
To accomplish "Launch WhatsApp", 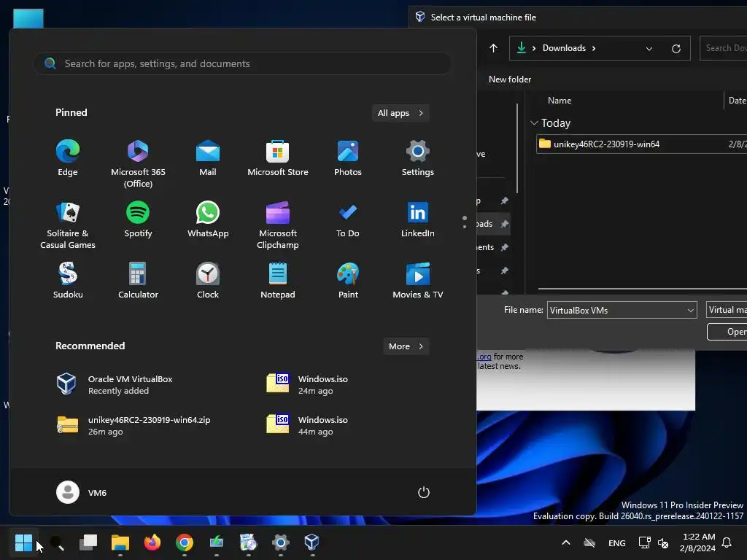I will pos(208,219).
